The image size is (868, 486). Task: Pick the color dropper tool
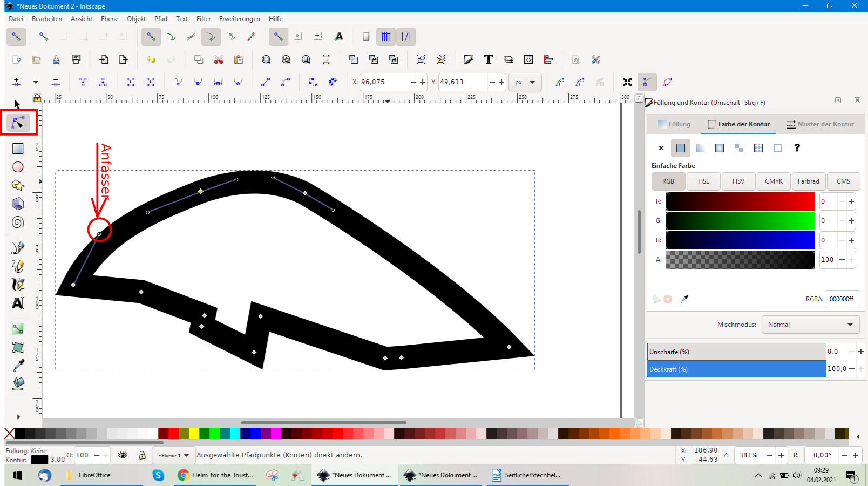(18, 366)
